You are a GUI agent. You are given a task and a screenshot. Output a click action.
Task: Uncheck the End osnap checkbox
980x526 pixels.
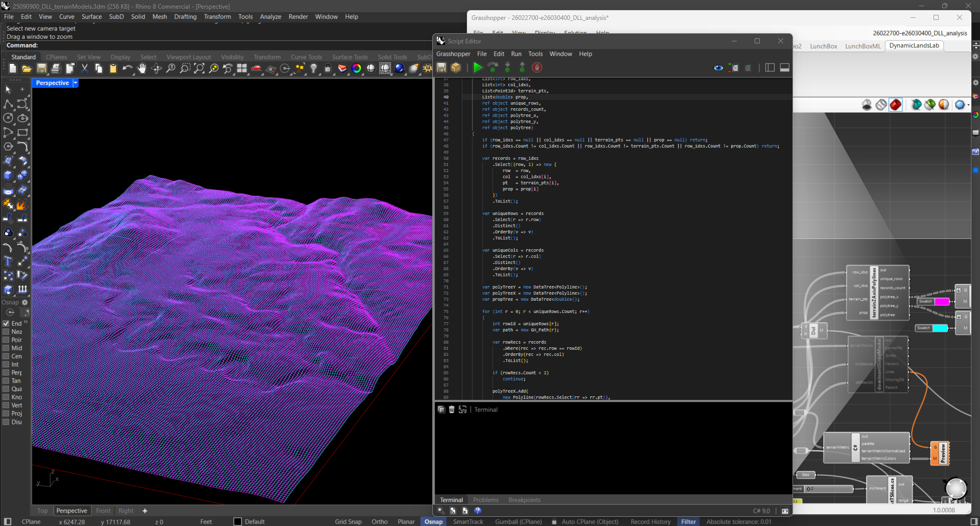pyautogui.click(x=6, y=323)
